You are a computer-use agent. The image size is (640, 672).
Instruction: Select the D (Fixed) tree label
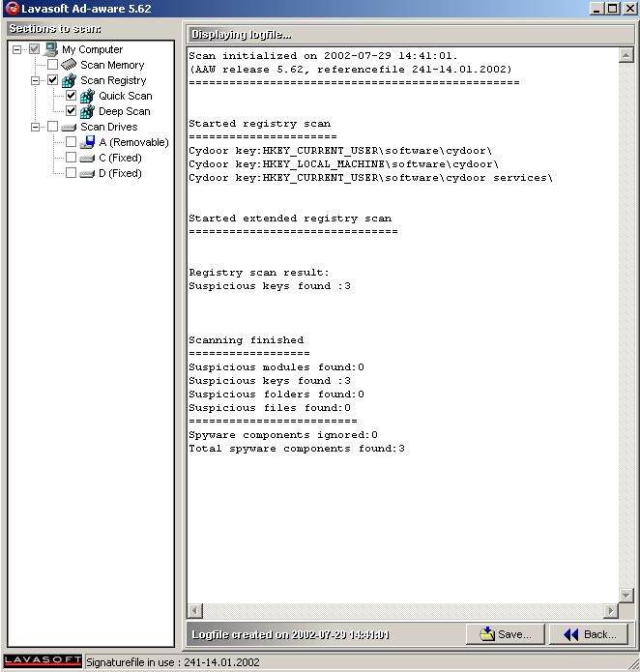pyautogui.click(x=121, y=173)
